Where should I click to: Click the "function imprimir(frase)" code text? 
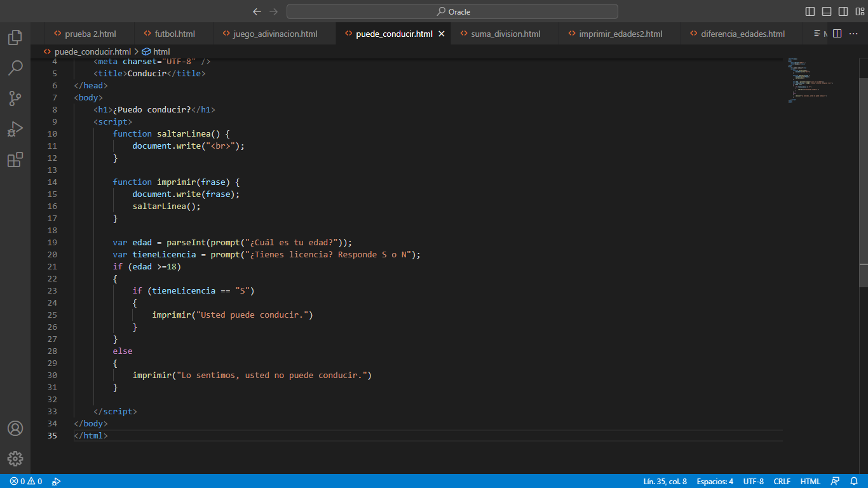tap(172, 182)
